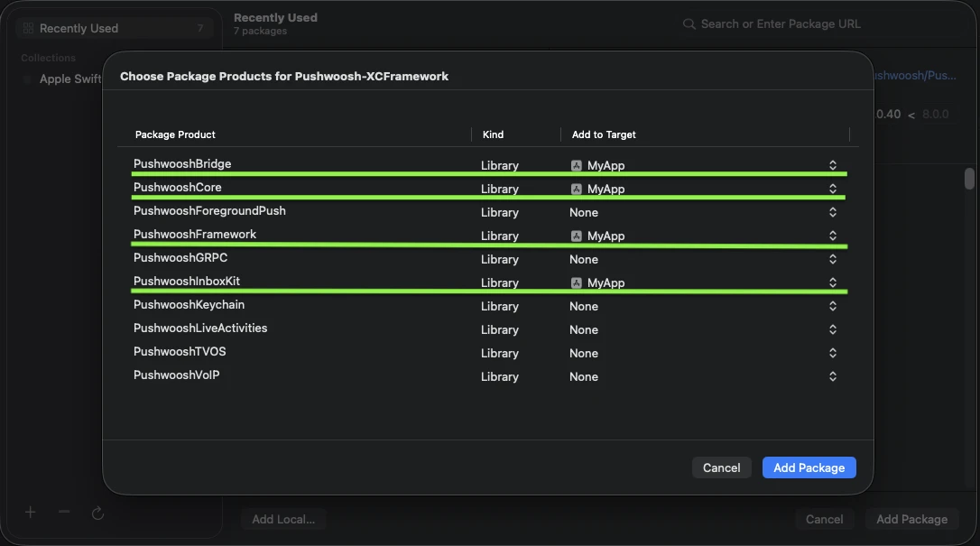This screenshot has width=980, height=546.
Task: Click None target value for PushwooshVoIP
Action: point(584,376)
